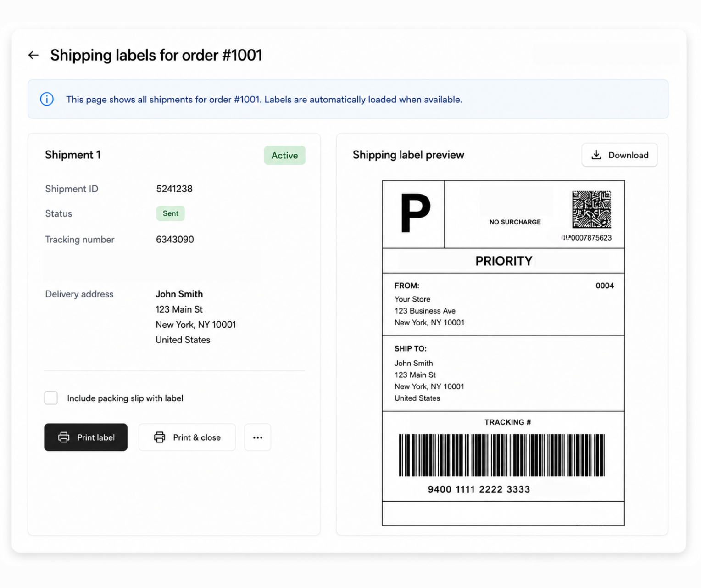Click the Print & close button
The height and width of the screenshot is (588, 701).
187,437
